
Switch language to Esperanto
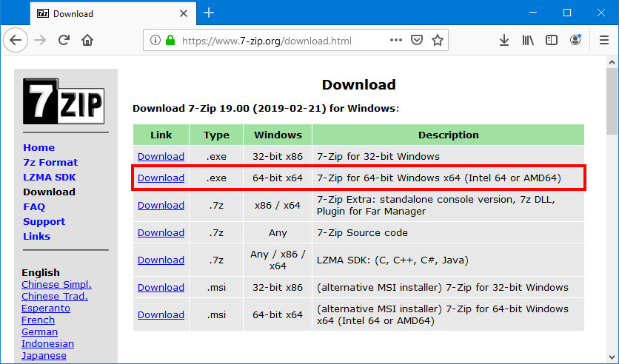46,308
